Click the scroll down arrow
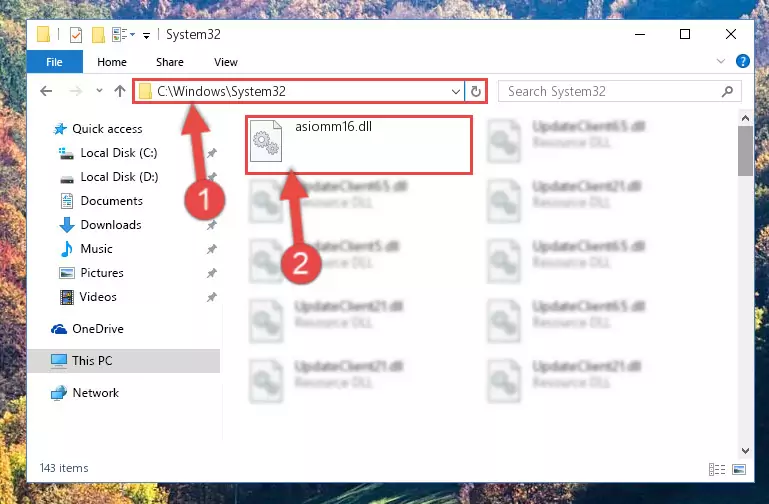The width and height of the screenshot is (769, 504). [745, 451]
